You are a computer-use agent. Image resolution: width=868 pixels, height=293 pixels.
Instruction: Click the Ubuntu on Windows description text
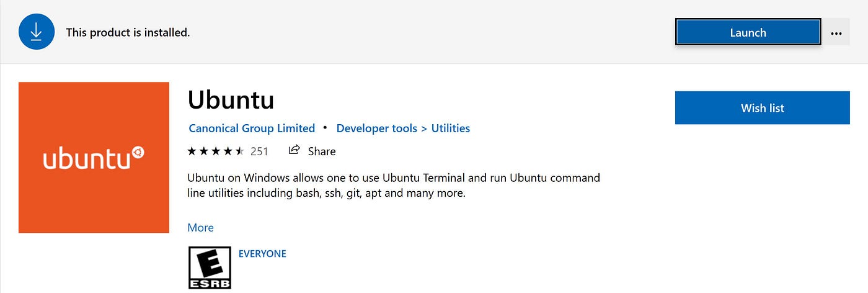[x=393, y=186]
